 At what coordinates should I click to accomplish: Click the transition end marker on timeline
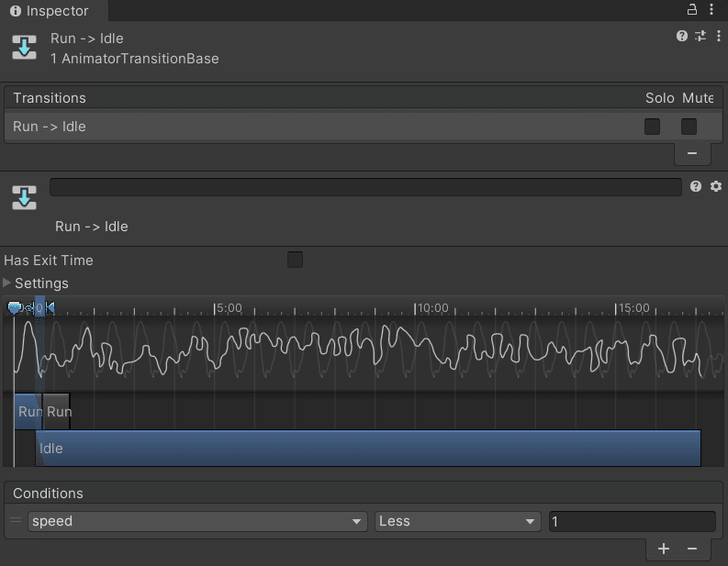click(50, 307)
